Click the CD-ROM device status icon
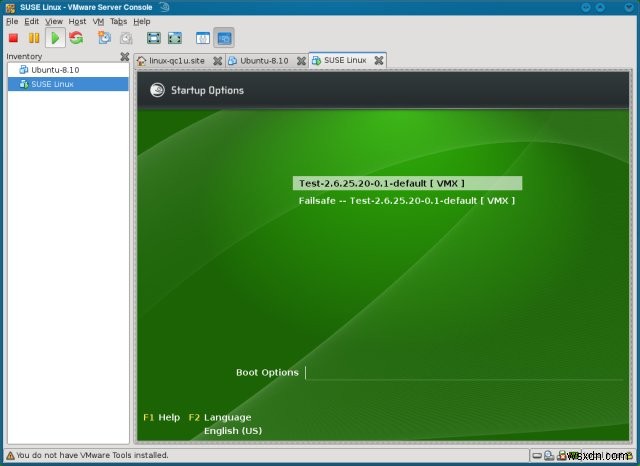640x466 pixels. point(549,455)
